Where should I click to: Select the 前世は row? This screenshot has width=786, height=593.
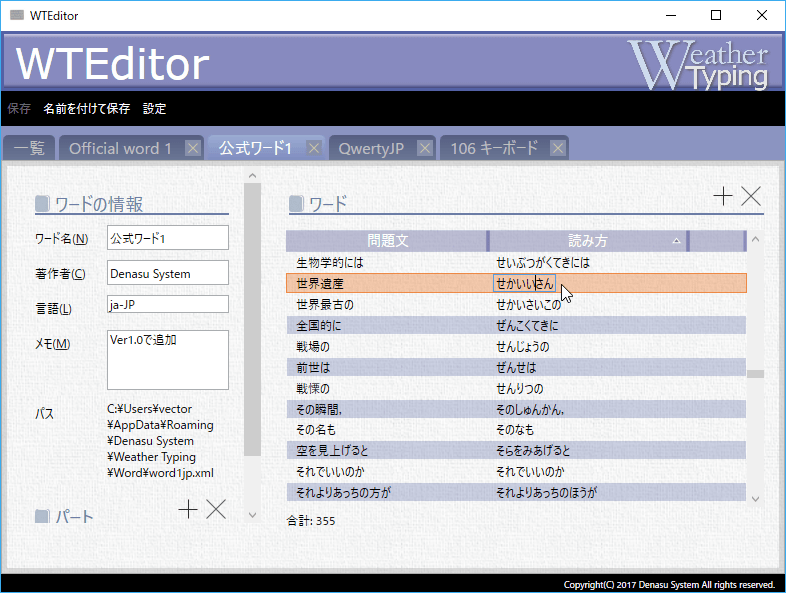point(516,367)
